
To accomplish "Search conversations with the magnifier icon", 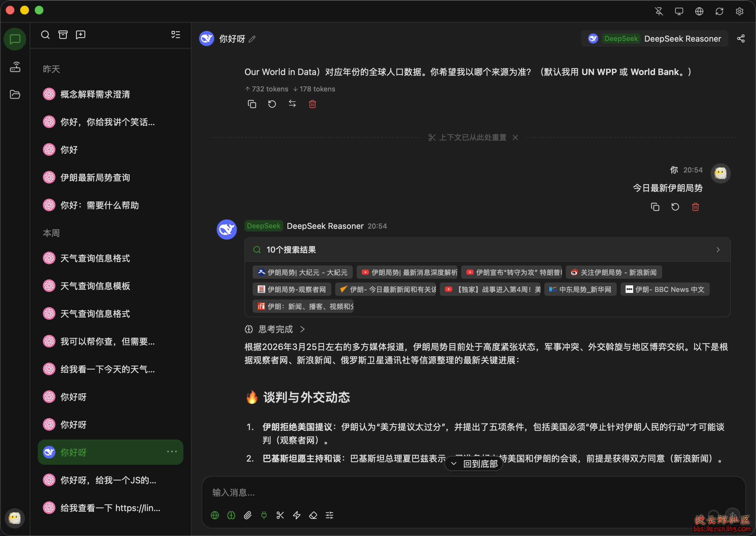I will (45, 35).
